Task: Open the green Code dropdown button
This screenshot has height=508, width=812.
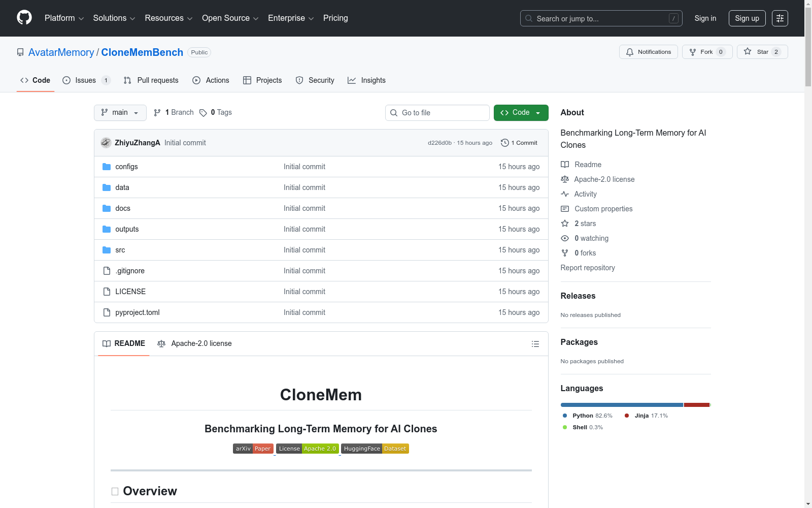Action: click(521, 113)
